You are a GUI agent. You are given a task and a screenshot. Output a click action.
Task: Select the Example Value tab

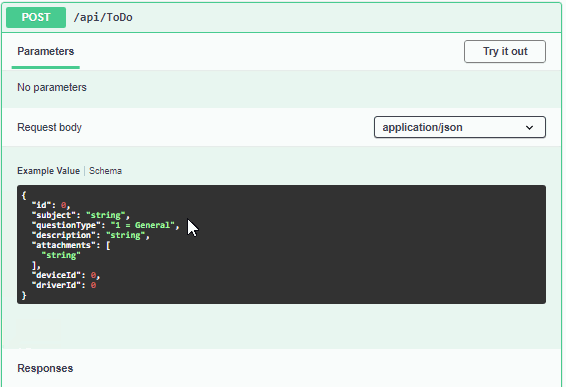coord(48,171)
